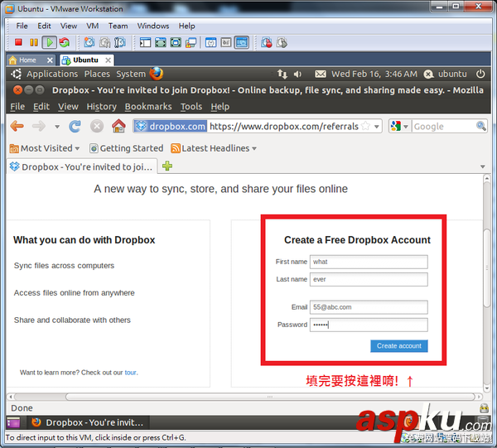497x448 pixels.
Task: Open the list all tabs dropdown arrow
Action: pyautogui.click(x=483, y=166)
